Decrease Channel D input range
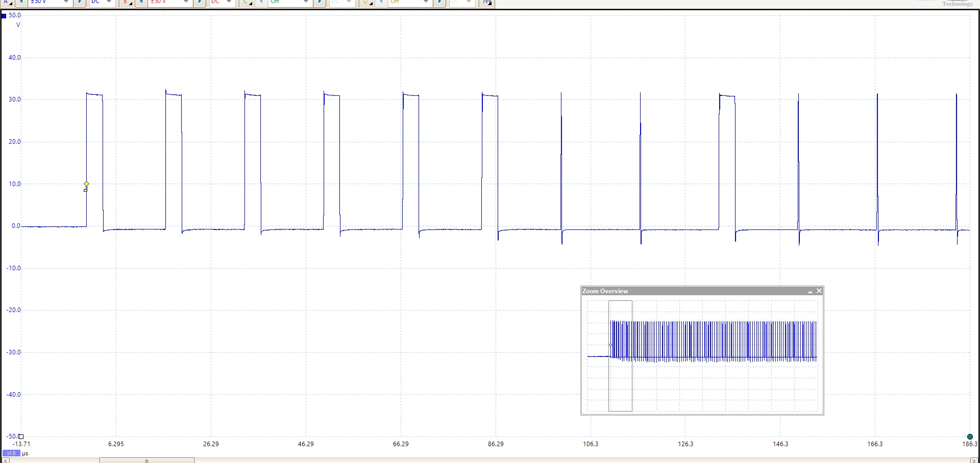The image size is (980, 463). [381, 3]
